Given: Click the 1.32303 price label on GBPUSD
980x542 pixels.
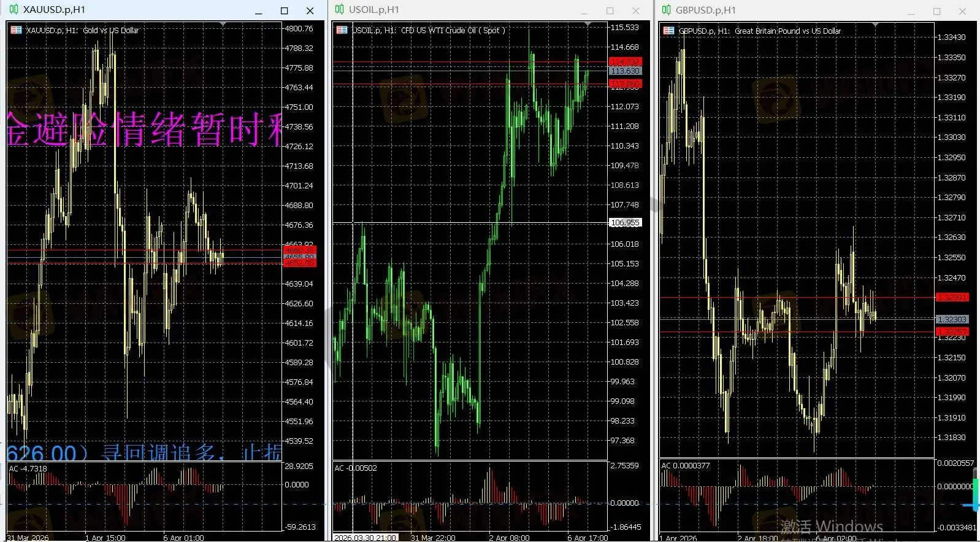Looking at the screenshot, I should pos(952,319).
